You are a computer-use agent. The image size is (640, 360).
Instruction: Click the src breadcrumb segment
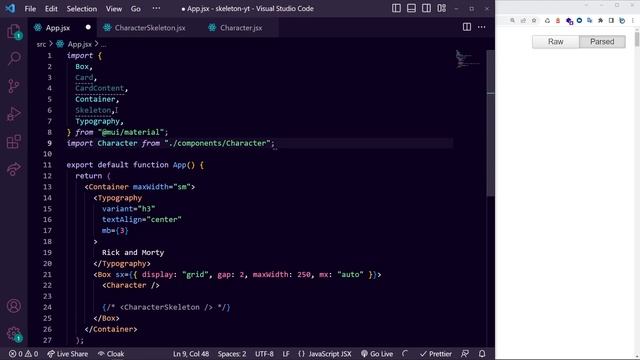(41, 44)
